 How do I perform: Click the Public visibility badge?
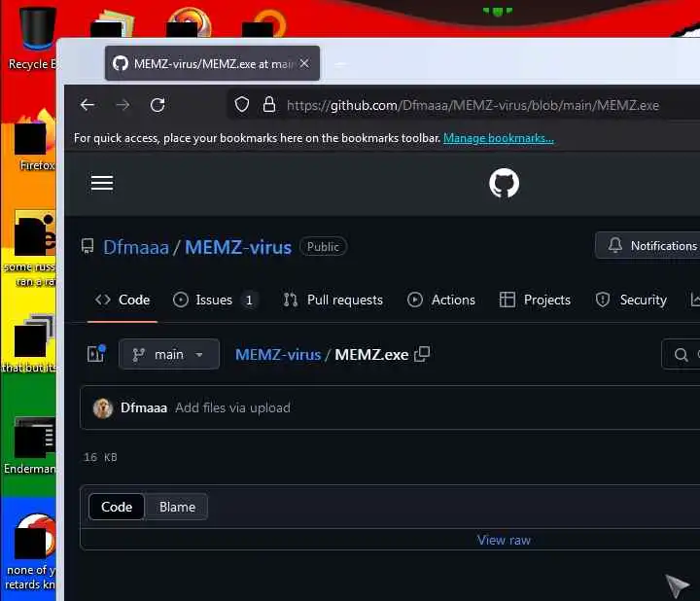323,246
